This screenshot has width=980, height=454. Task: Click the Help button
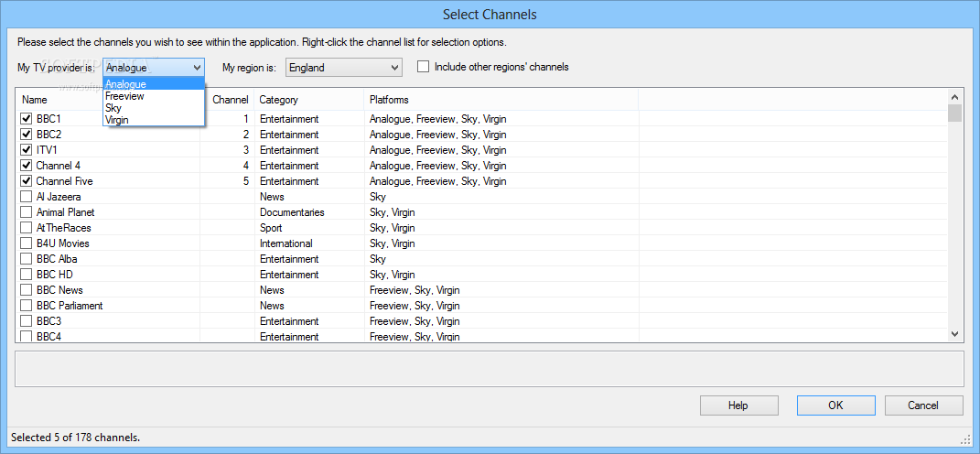point(738,405)
